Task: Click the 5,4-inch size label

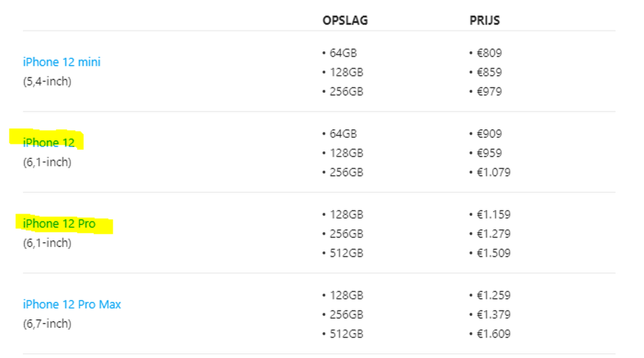Action: 47,81
